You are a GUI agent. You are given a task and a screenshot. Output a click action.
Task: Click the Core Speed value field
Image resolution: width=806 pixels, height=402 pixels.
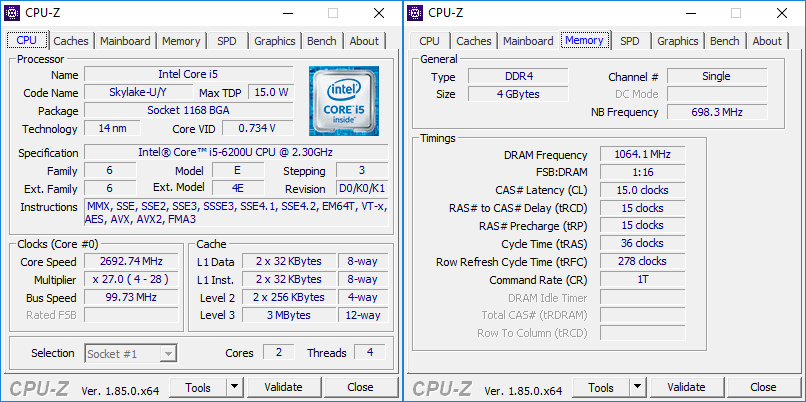[x=131, y=261]
